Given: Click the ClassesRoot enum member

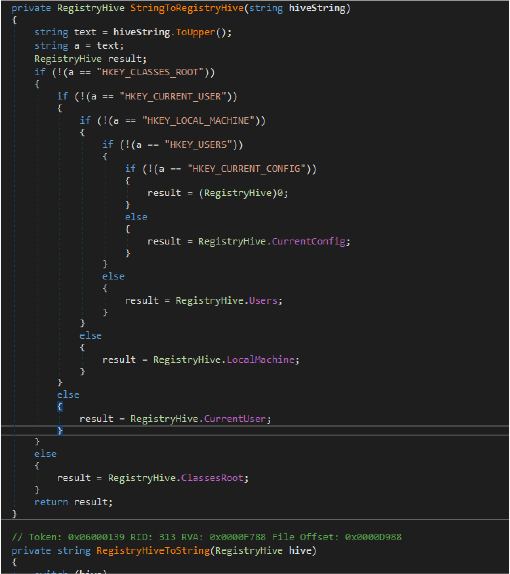Looking at the screenshot, I should 213,478.
